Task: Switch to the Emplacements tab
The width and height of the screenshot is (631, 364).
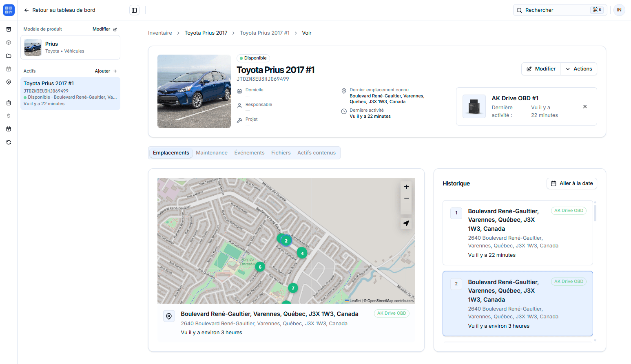Action: pyautogui.click(x=171, y=153)
